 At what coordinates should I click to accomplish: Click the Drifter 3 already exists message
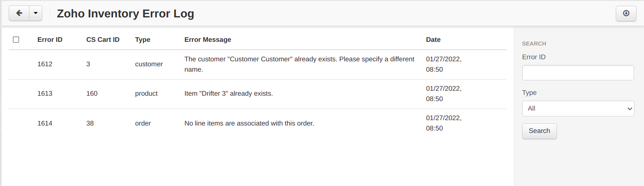(x=228, y=94)
